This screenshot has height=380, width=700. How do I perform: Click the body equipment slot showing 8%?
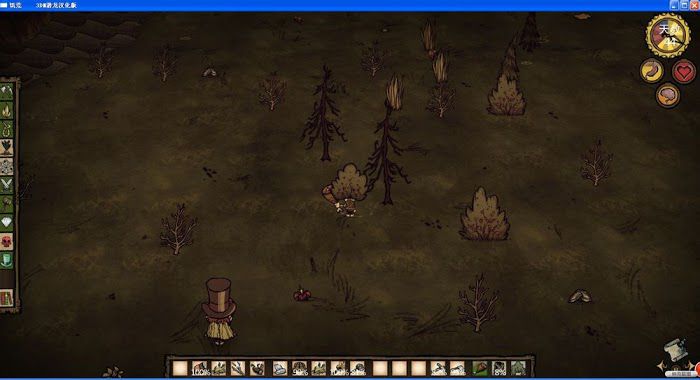[x=499, y=368]
